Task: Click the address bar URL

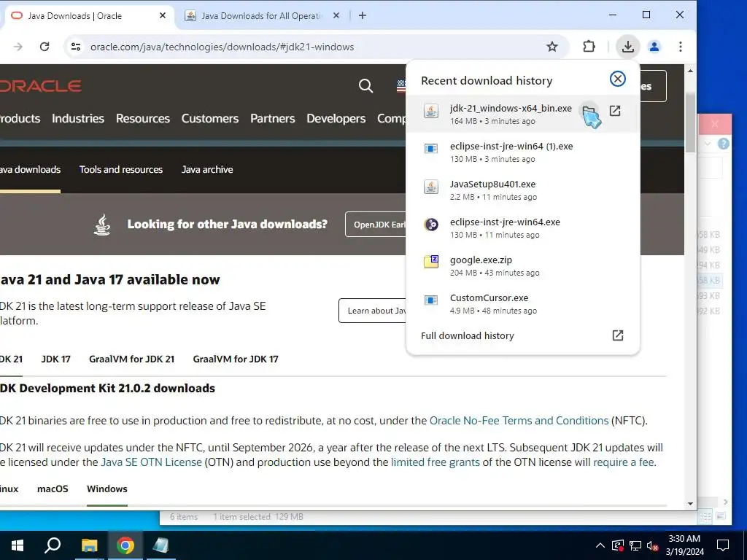Action: tap(222, 47)
